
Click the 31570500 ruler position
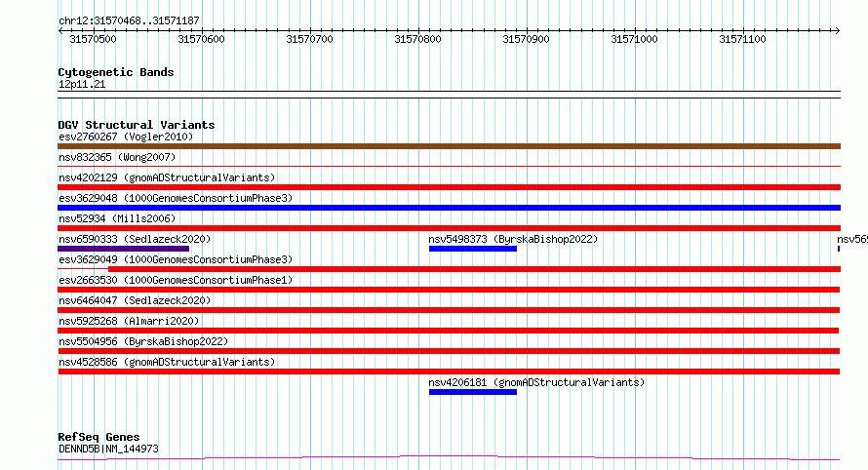[x=93, y=39]
